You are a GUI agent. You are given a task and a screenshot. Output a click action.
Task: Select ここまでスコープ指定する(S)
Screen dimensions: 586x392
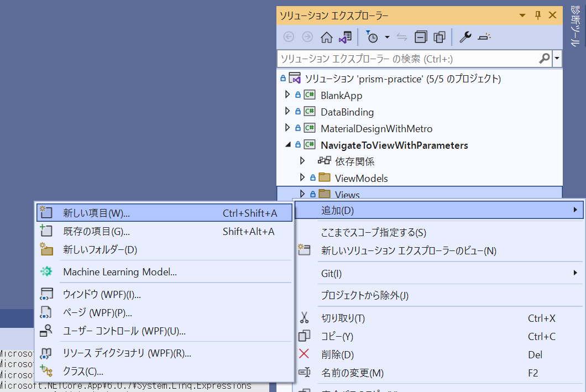coord(439,232)
